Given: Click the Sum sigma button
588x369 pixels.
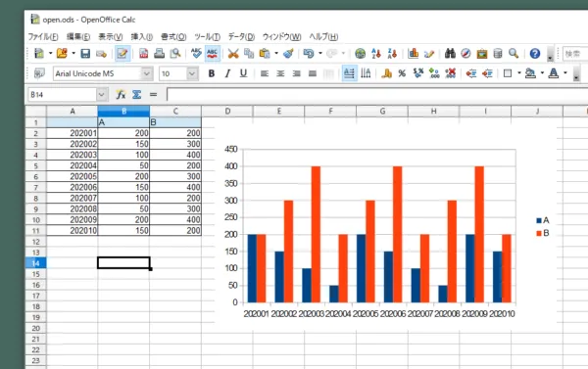Looking at the screenshot, I should (137, 95).
